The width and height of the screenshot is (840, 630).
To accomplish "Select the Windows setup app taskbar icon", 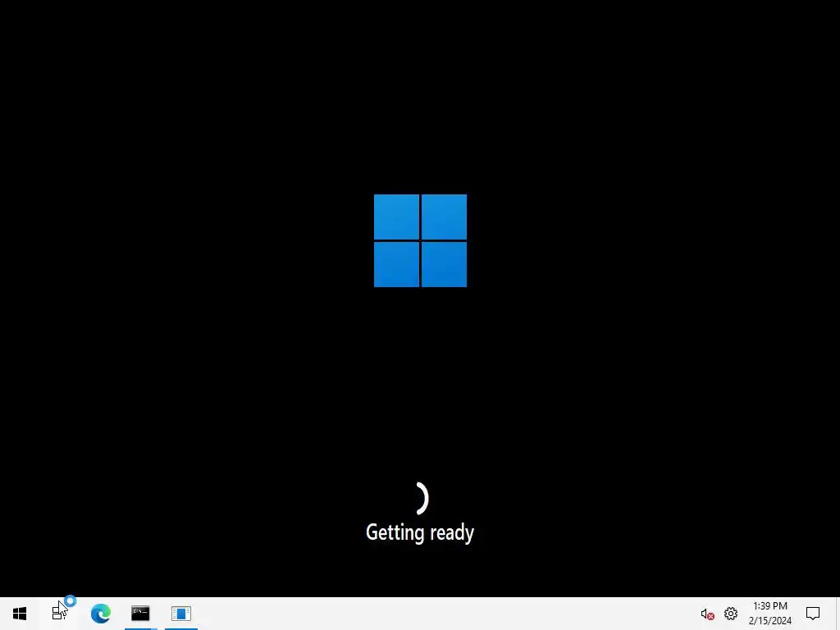I will [181, 614].
